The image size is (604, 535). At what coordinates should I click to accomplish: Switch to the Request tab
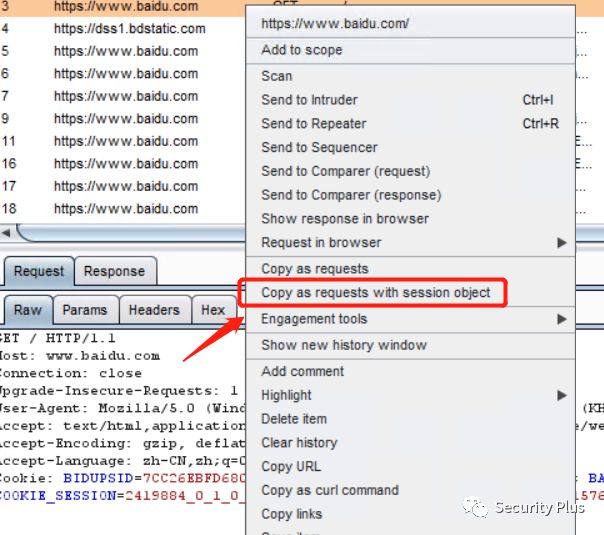(39, 271)
